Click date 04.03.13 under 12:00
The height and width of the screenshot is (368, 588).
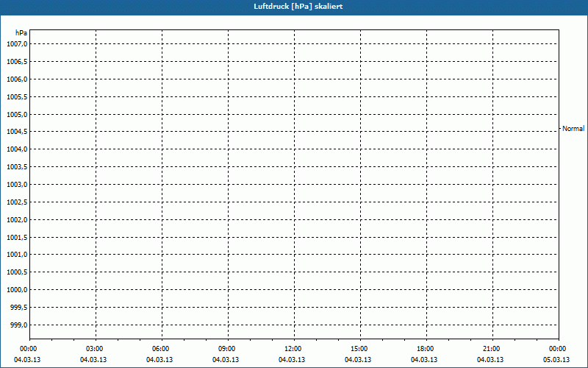292,360
